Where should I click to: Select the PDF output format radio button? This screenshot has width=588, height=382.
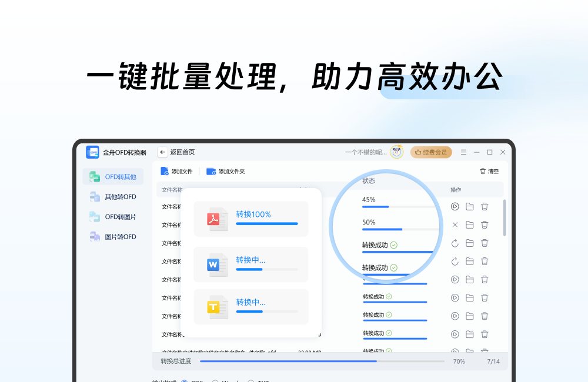coord(184,381)
